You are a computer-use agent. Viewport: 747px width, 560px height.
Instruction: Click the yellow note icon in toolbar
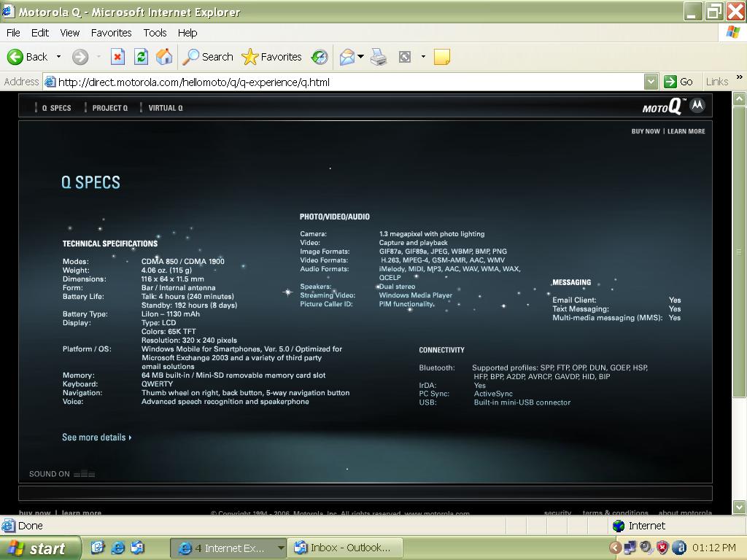(x=441, y=57)
